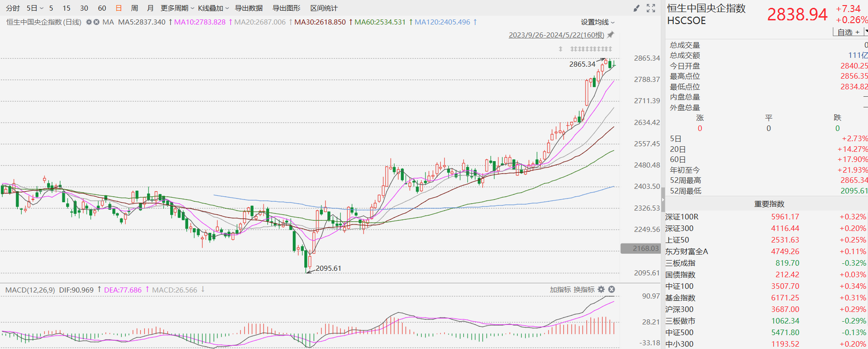Switch chart to weekly 周 period
This screenshot has width=868, height=349.
pos(135,8)
